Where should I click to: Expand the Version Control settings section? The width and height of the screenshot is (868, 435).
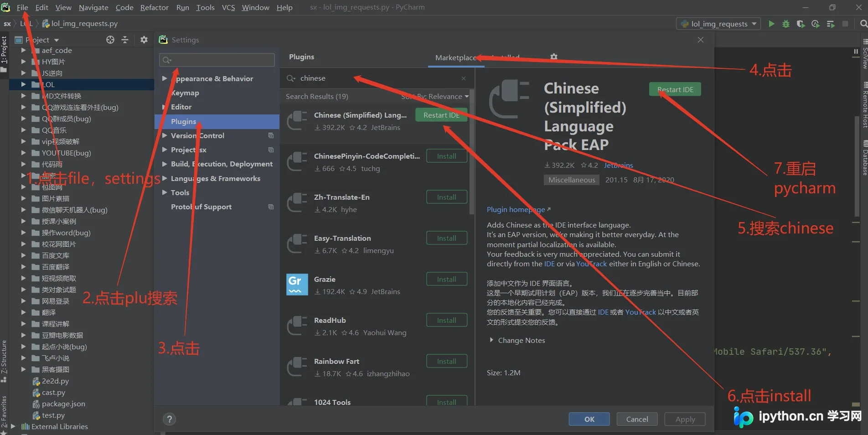click(165, 135)
